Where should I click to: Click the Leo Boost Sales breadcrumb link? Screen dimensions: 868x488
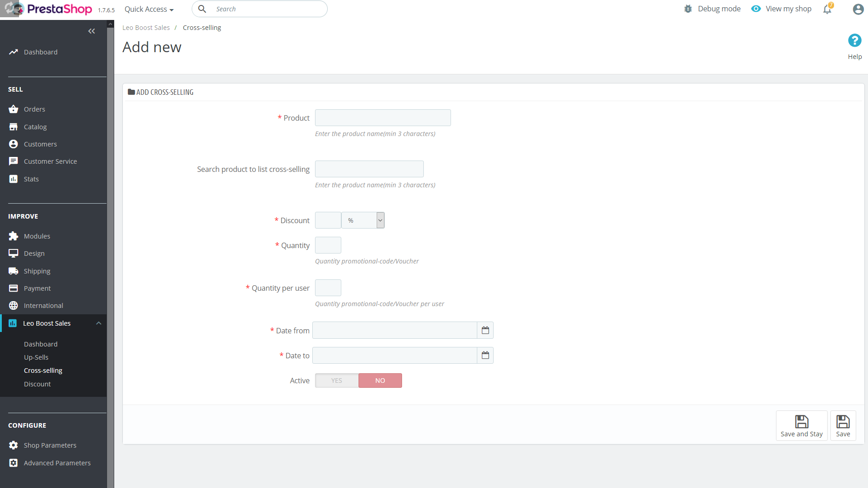[146, 28]
